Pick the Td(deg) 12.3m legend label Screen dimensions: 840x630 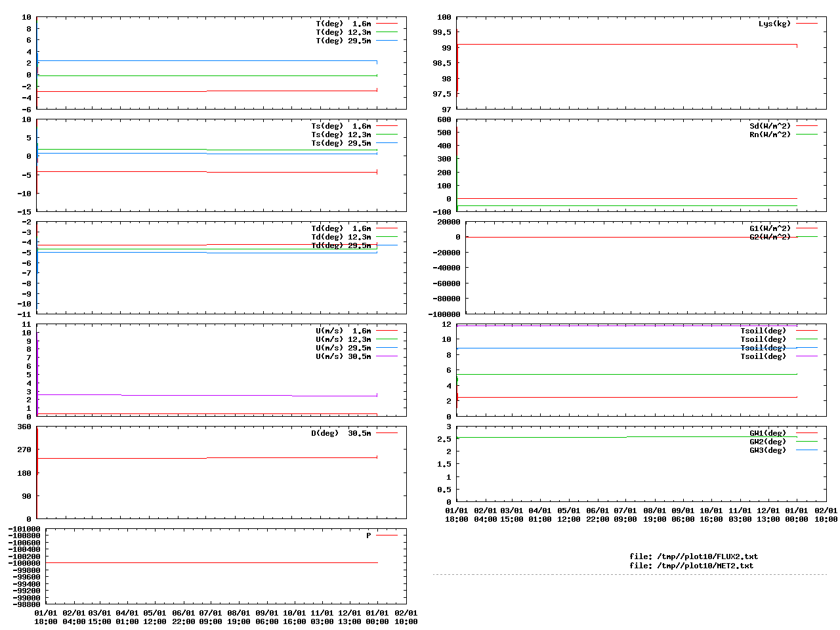pos(341,237)
